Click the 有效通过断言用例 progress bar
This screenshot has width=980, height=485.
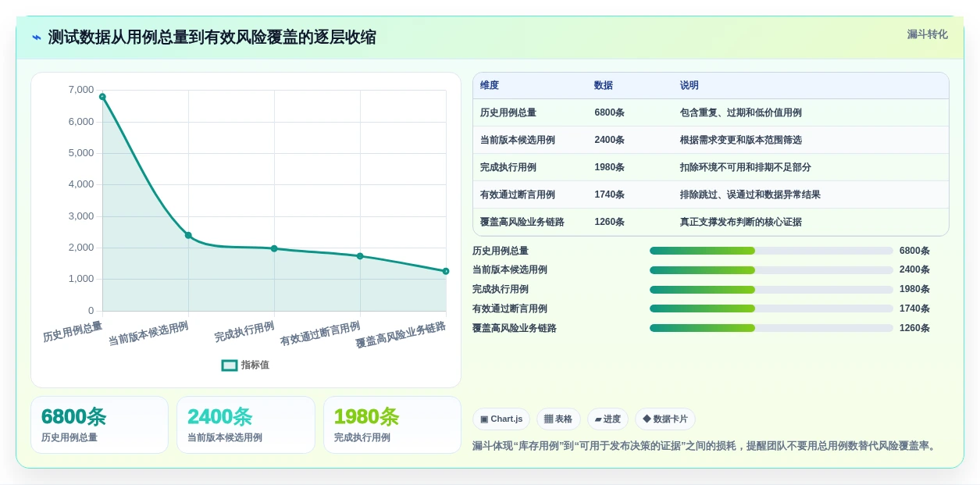[772, 308]
